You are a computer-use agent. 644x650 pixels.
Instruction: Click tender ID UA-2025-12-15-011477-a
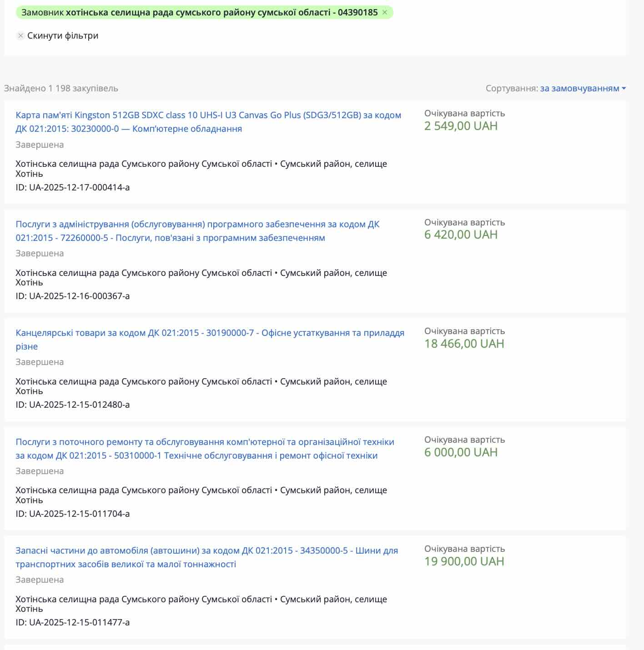73,622
